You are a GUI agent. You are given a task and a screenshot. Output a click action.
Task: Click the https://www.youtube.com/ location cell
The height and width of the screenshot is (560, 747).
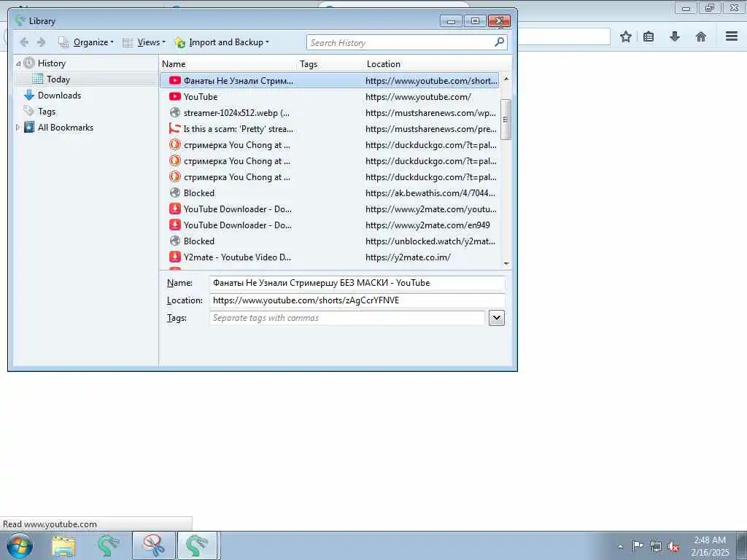(x=418, y=97)
